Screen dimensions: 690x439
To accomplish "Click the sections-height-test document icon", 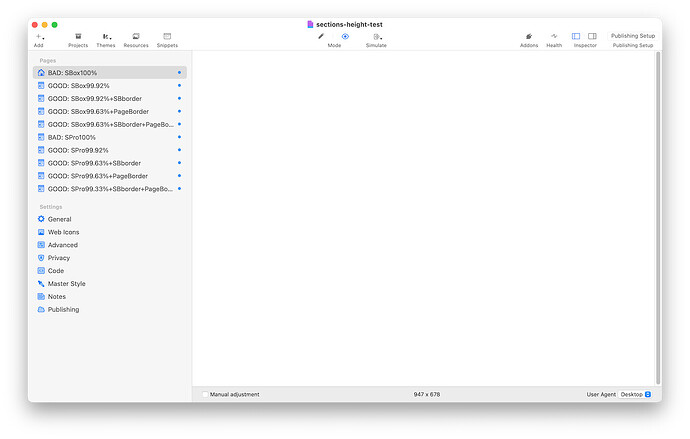I will tap(310, 25).
